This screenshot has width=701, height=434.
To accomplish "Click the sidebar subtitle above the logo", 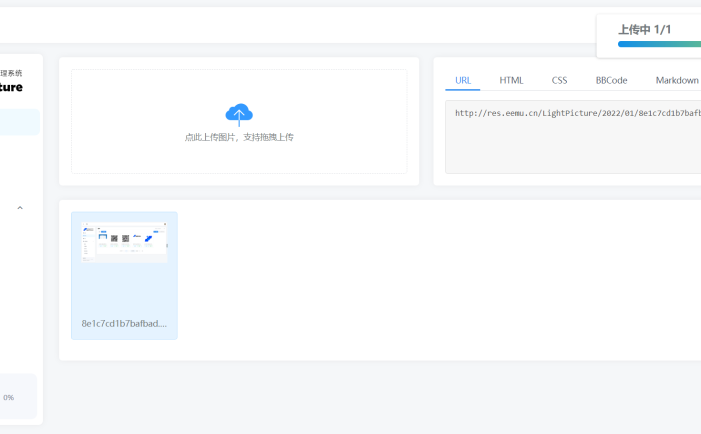I will tap(12, 73).
